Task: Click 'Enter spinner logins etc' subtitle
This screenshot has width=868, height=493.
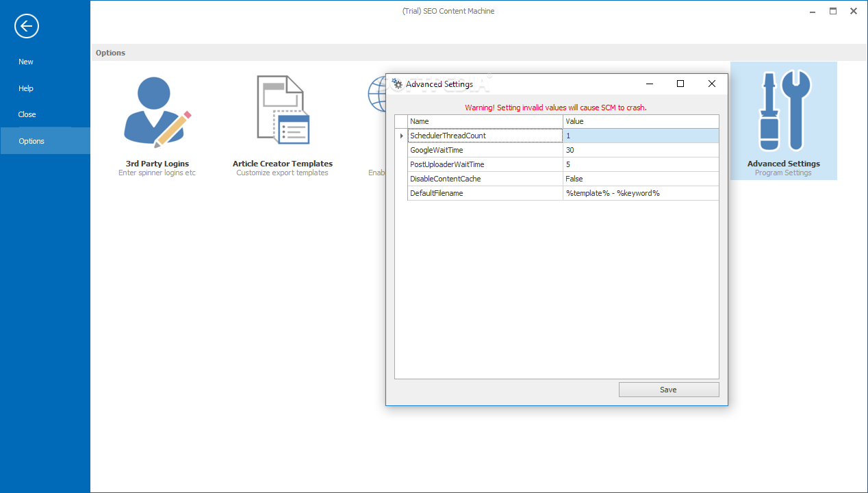Action: tap(157, 173)
